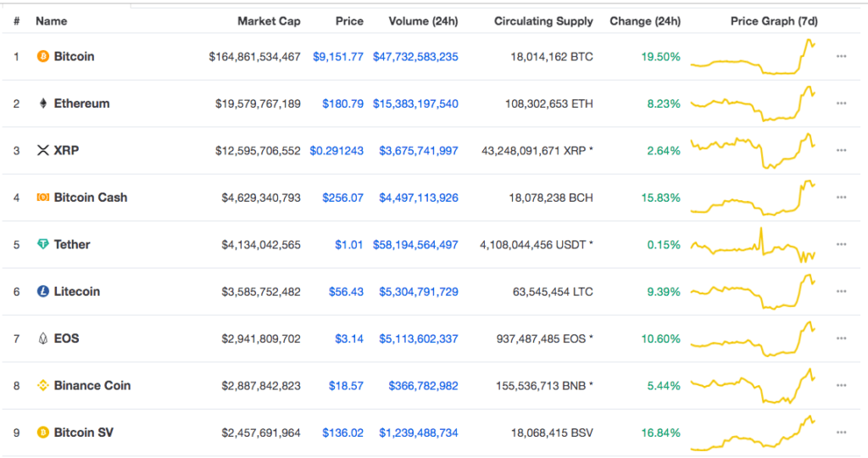The width and height of the screenshot is (868, 458).
Task: Click XRP volume $3,675,741,997
Action: pos(419,151)
